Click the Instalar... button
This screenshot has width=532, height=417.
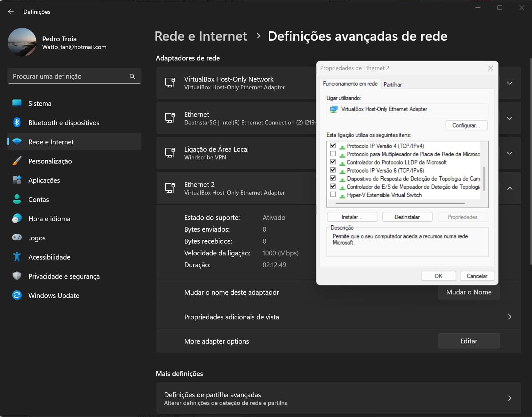click(x=352, y=217)
